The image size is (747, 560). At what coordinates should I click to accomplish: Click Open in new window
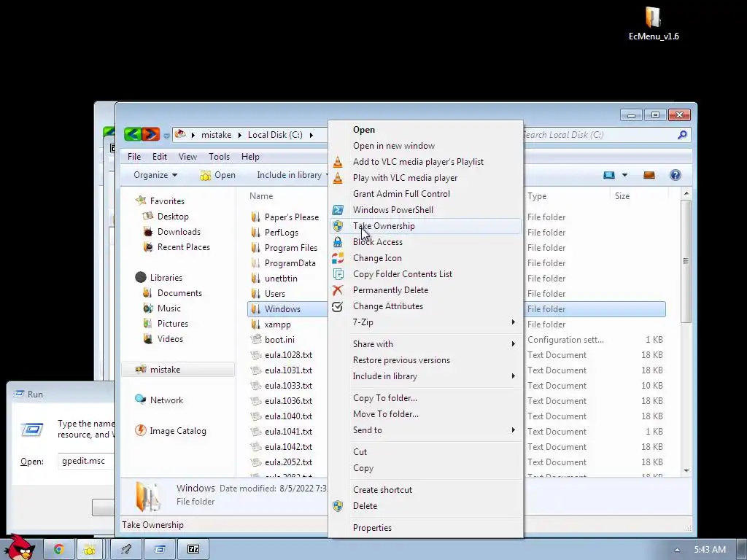(x=425, y=146)
